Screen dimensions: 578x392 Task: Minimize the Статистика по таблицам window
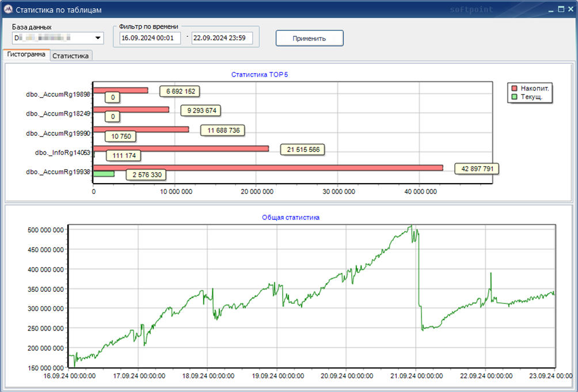tap(551, 9)
